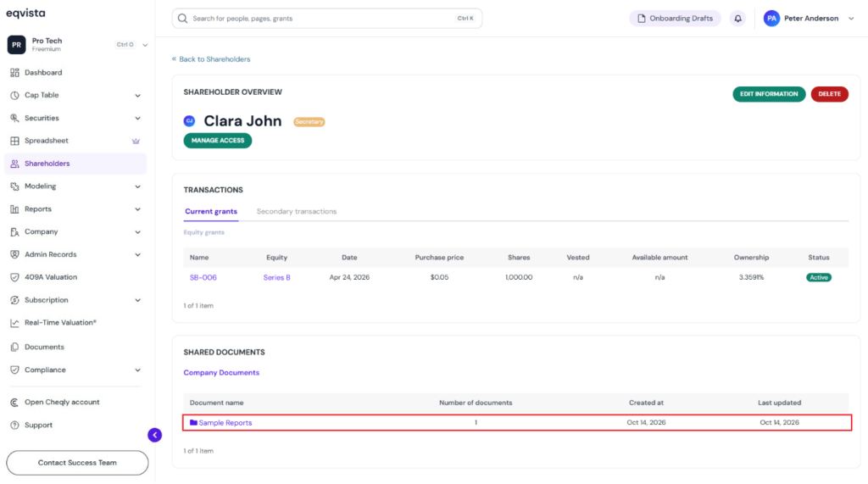Screen dimensions: 868x484
Task: Click the Sample Reports folder icon
Action: click(x=193, y=422)
